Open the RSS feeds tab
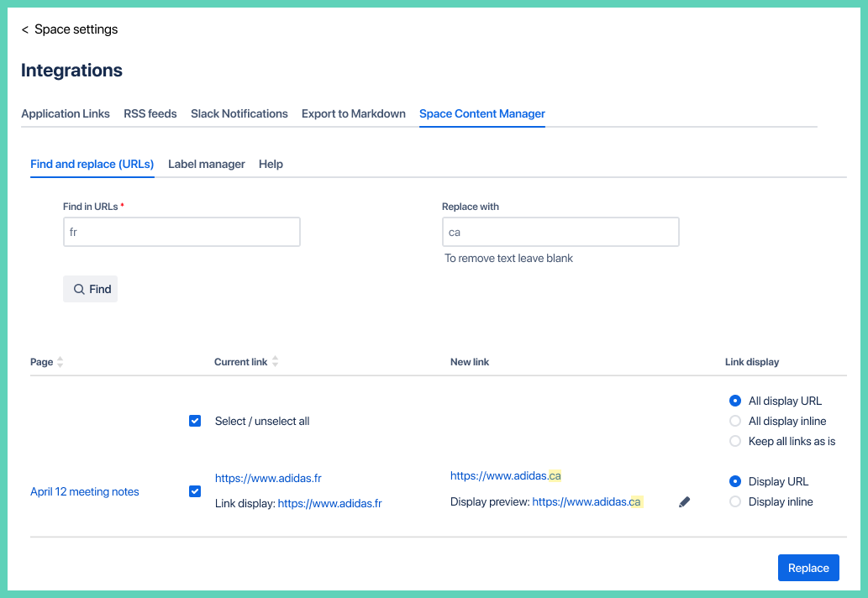Viewport: 868px width, 598px height. (150, 113)
